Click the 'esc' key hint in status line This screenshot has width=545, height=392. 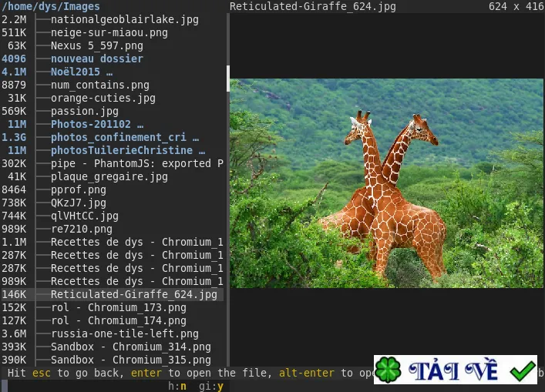click(42, 373)
